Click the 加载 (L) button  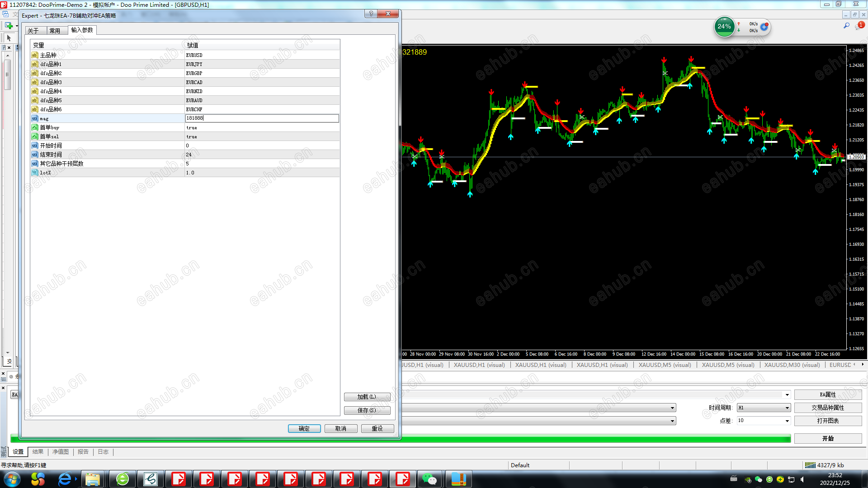367,397
